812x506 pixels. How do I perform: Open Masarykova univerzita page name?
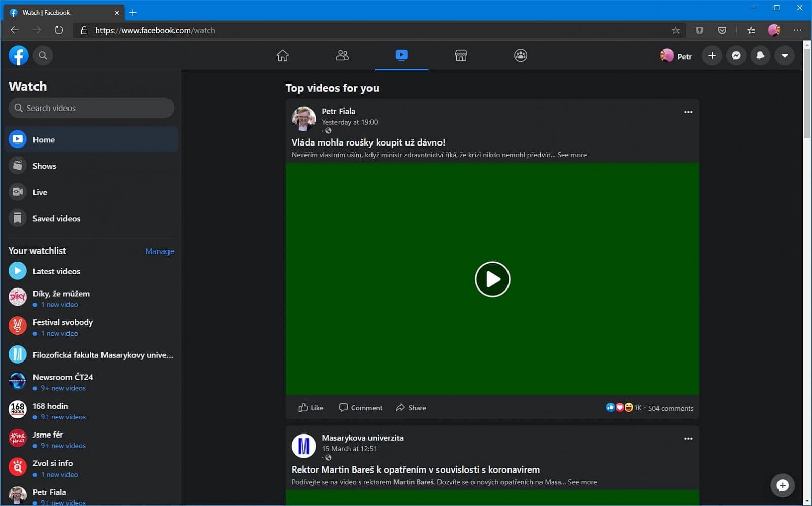click(x=363, y=438)
